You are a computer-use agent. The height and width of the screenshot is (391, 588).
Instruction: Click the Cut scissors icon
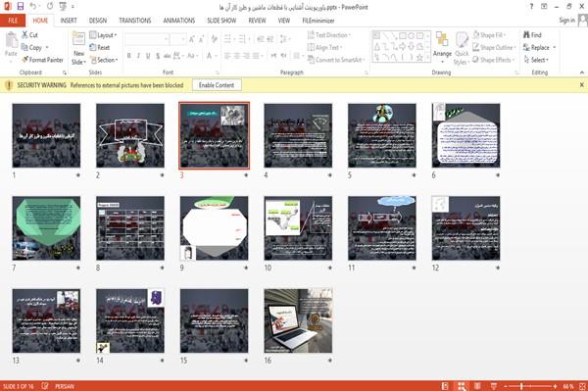(x=24, y=35)
